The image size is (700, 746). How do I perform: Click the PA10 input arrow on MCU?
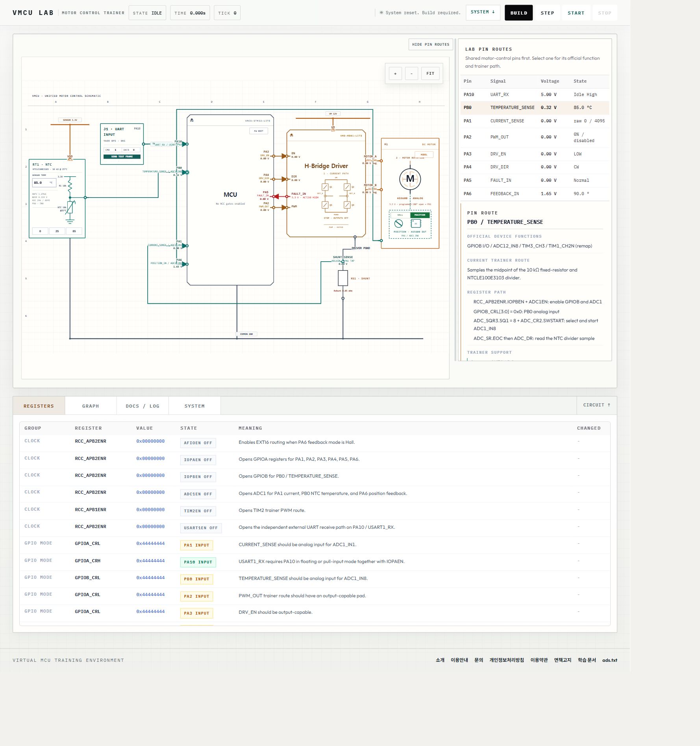click(184, 144)
